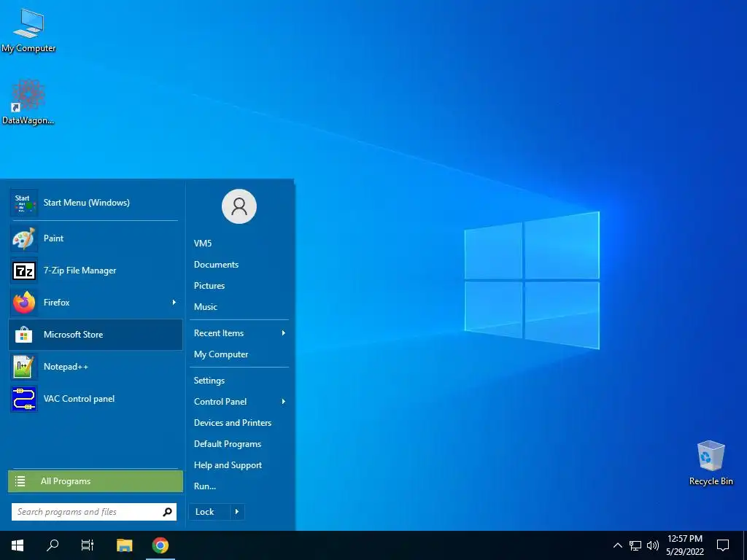Click the VAC Control panel icon
Image resolution: width=747 pixels, height=560 pixels.
coord(24,399)
